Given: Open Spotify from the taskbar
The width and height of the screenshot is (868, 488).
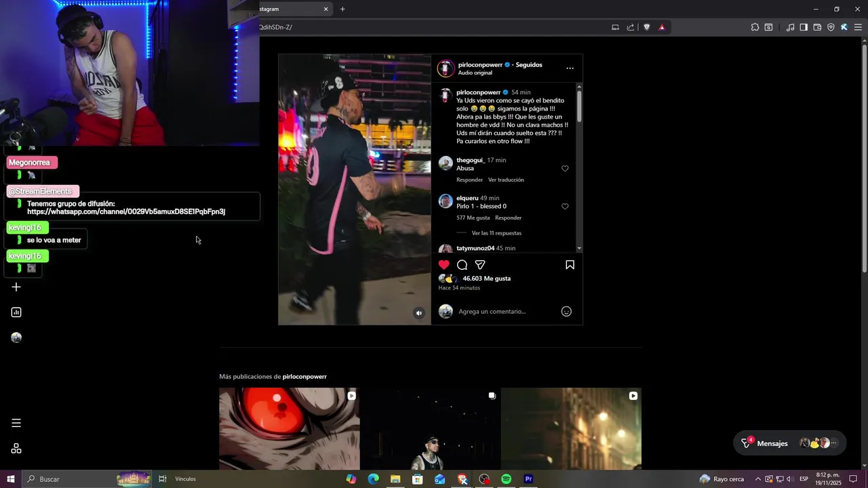Looking at the screenshot, I should (506, 479).
